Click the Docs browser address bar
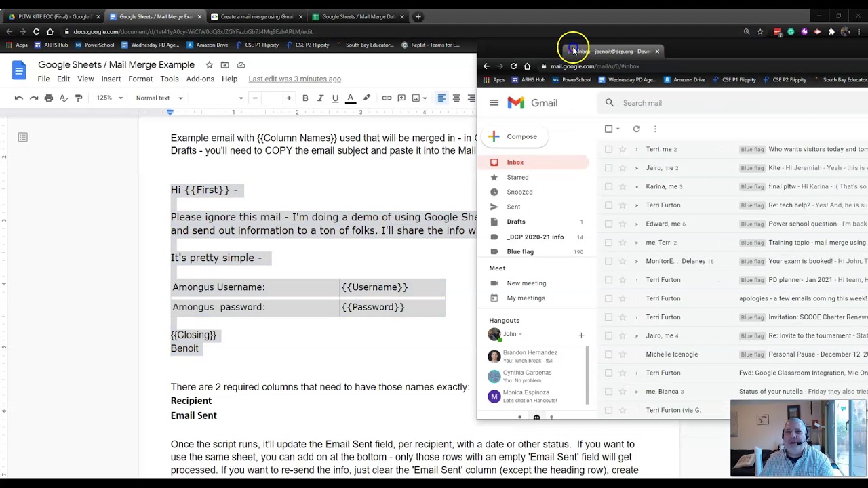Screen dimensions: 868x488 (x=400, y=31)
